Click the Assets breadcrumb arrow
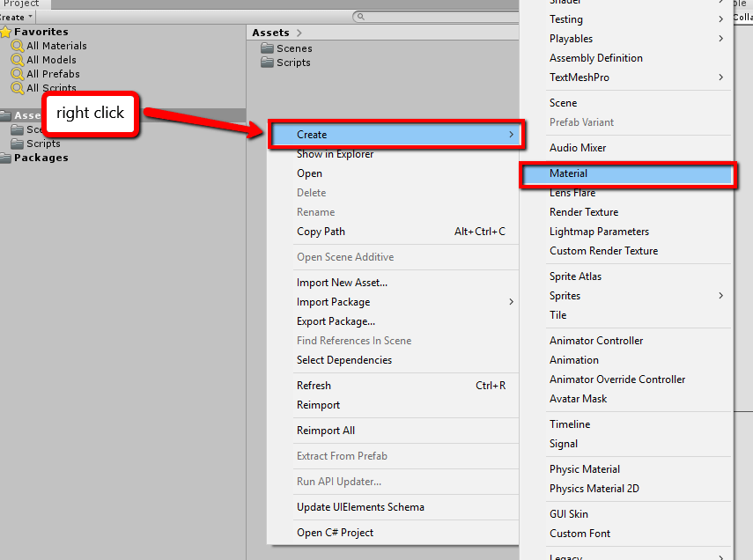This screenshot has width=753, height=560. pos(299,33)
